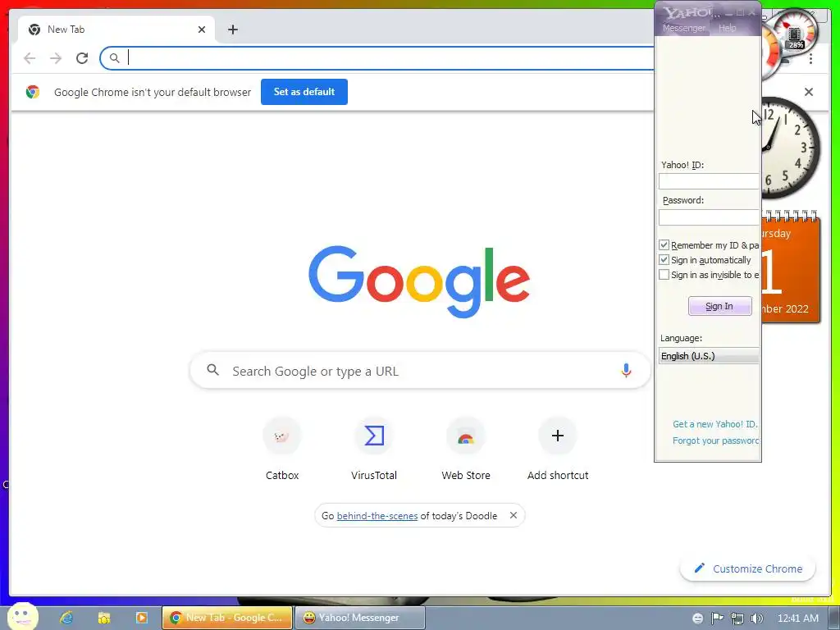Open the Web Store shortcut

pos(466,449)
